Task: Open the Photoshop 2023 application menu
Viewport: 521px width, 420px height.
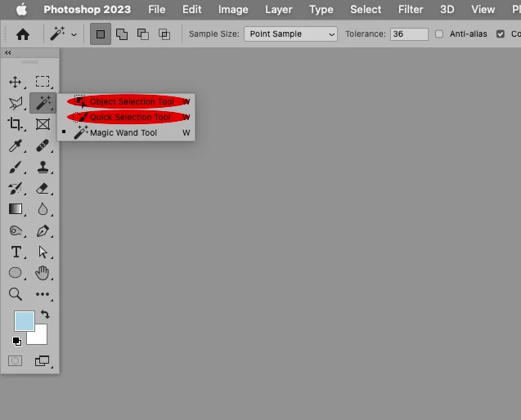Action: coord(88,9)
